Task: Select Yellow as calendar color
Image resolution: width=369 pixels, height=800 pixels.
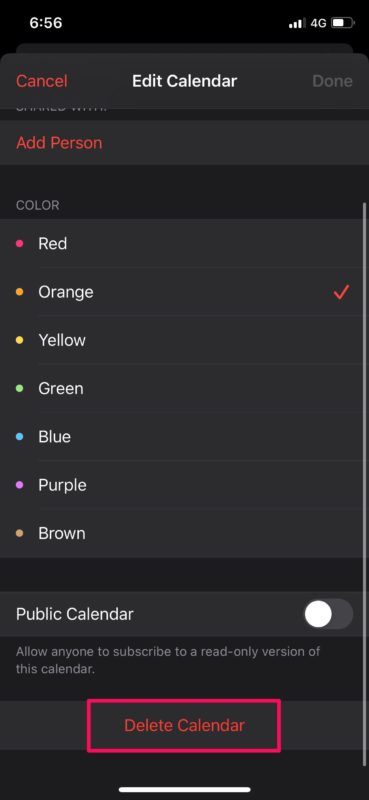Action: tap(184, 340)
